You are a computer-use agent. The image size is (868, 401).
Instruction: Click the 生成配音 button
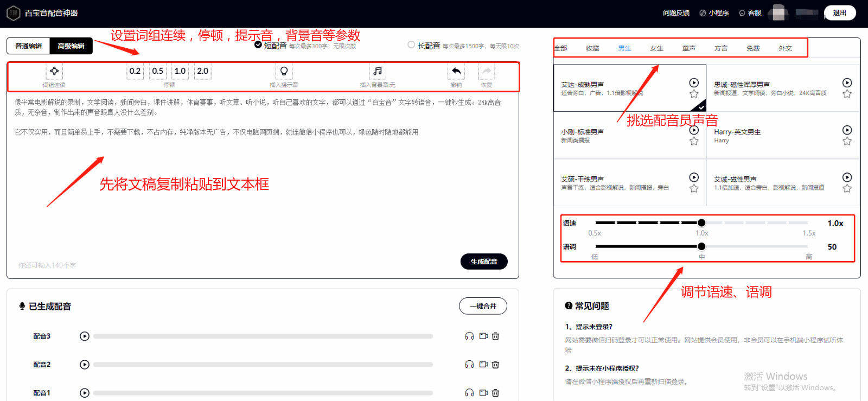pos(484,262)
